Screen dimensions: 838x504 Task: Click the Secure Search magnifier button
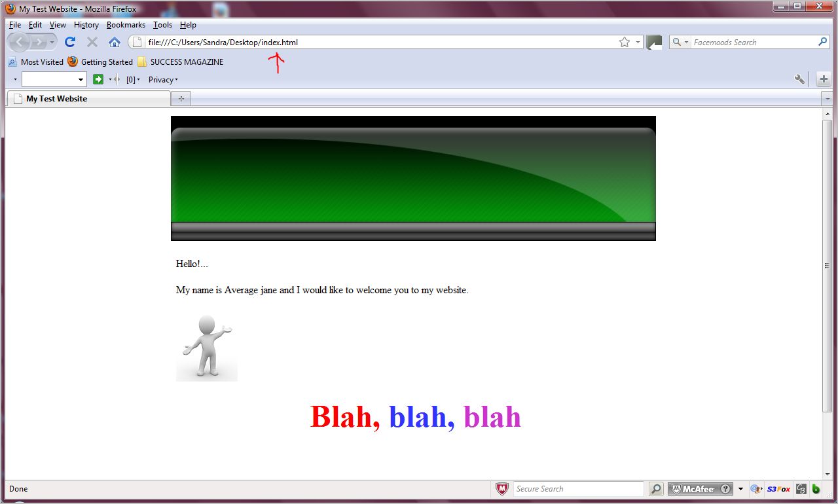tap(655, 489)
